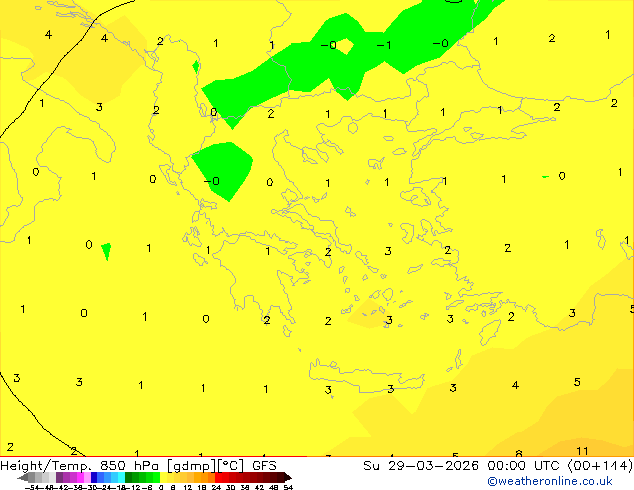The image size is (634, 490).
Task: Click the (00+114) forecast offset text
Action: click(600, 466)
